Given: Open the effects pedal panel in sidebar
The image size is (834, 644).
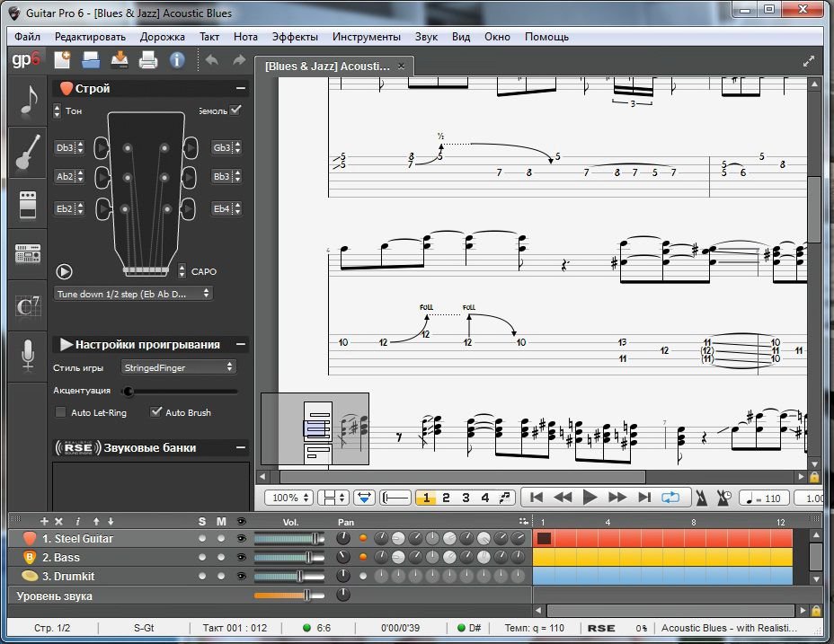Looking at the screenshot, I should point(28,204).
